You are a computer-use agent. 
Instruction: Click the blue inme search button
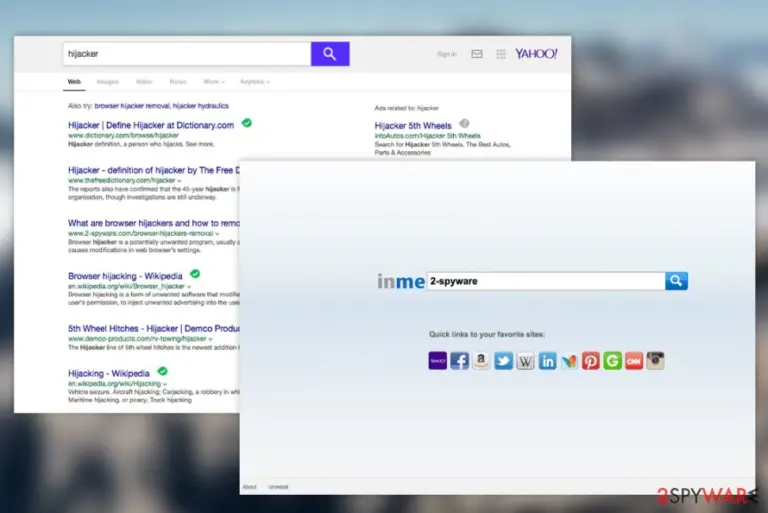(676, 281)
